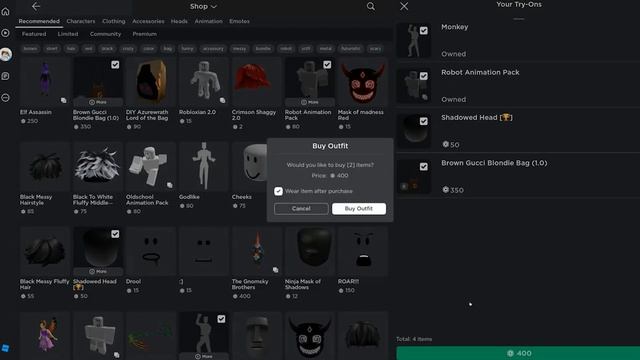Select the Premium sub-tab
The image size is (640, 360).
[x=144, y=34]
